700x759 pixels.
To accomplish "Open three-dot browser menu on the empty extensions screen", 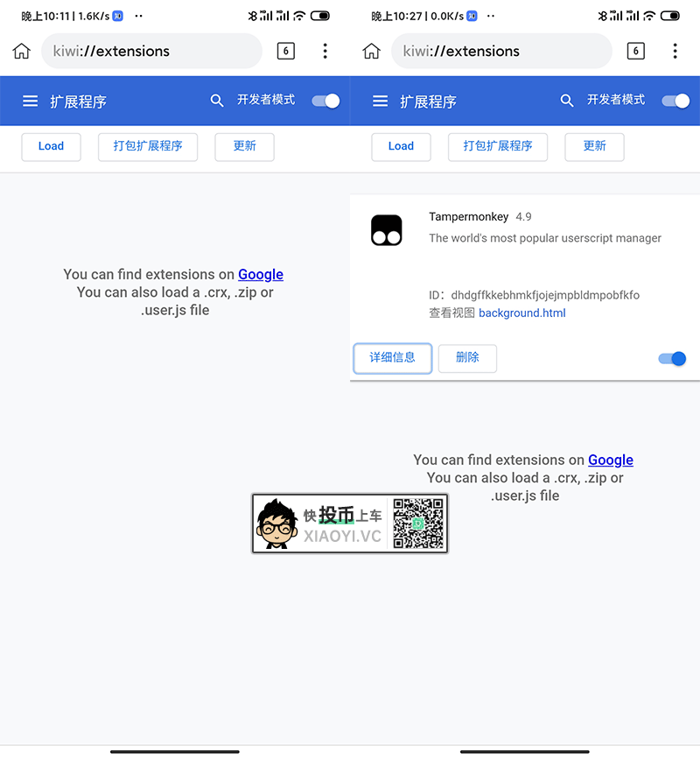I will coord(325,51).
